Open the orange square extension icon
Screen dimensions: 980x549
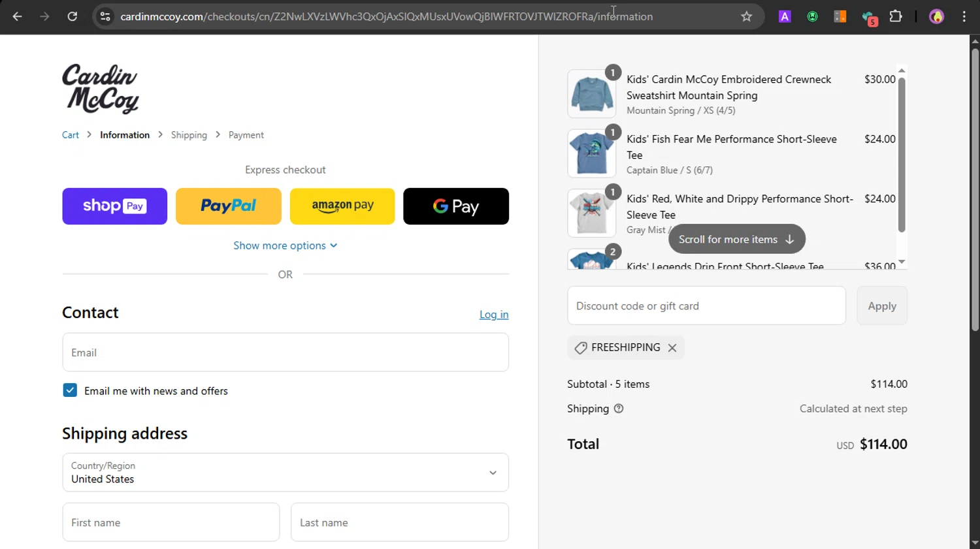click(x=840, y=16)
